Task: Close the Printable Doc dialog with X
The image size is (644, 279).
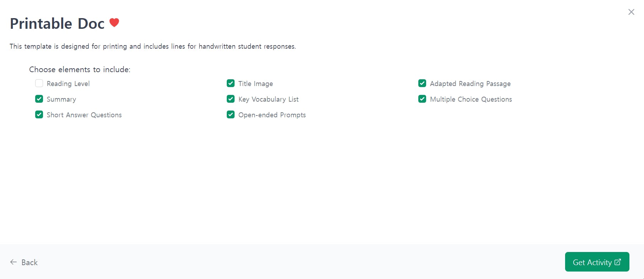Action: tap(631, 12)
